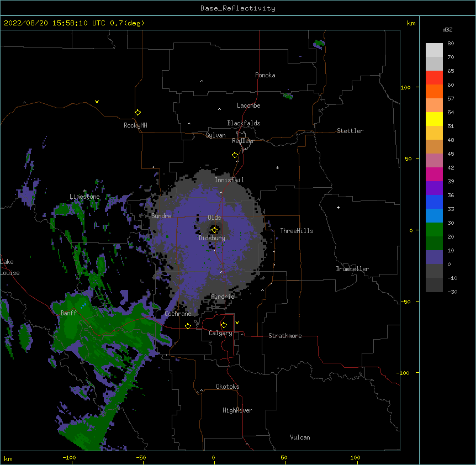Click the yellow km unit label at top right
476x465 pixels.
(x=411, y=23)
